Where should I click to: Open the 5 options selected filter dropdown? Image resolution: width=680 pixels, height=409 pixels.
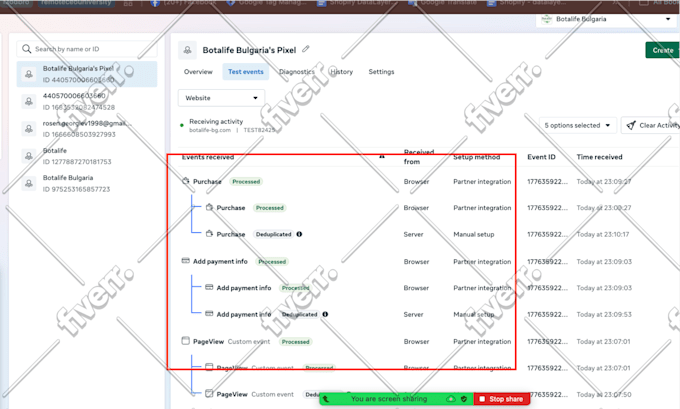[x=577, y=125]
